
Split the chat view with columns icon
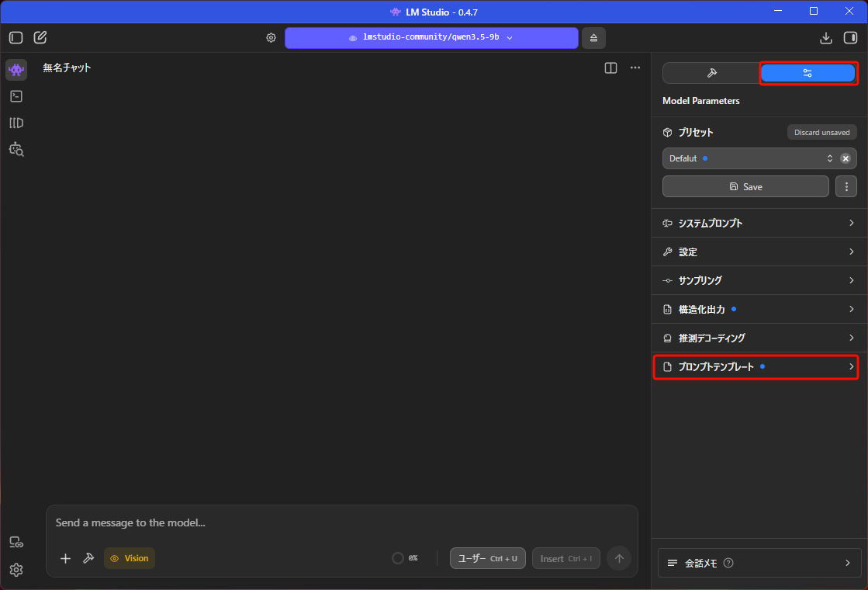coord(610,68)
